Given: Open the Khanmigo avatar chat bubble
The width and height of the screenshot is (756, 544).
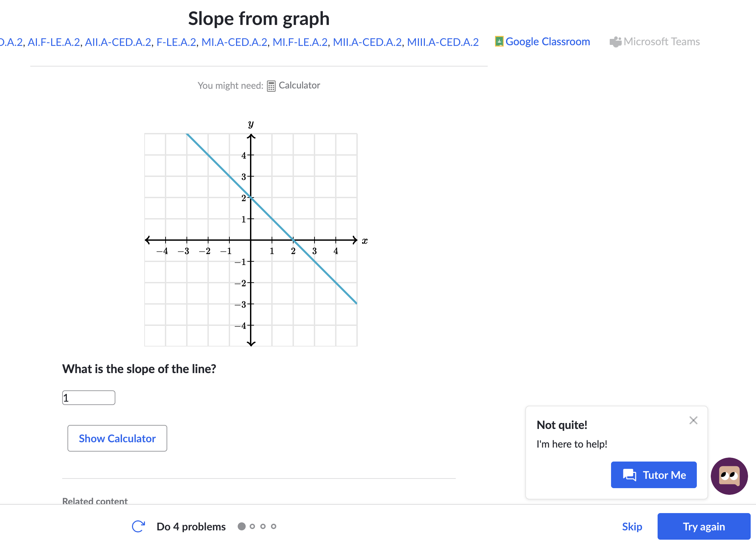Looking at the screenshot, I should pyautogui.click(x=729, y=476).
